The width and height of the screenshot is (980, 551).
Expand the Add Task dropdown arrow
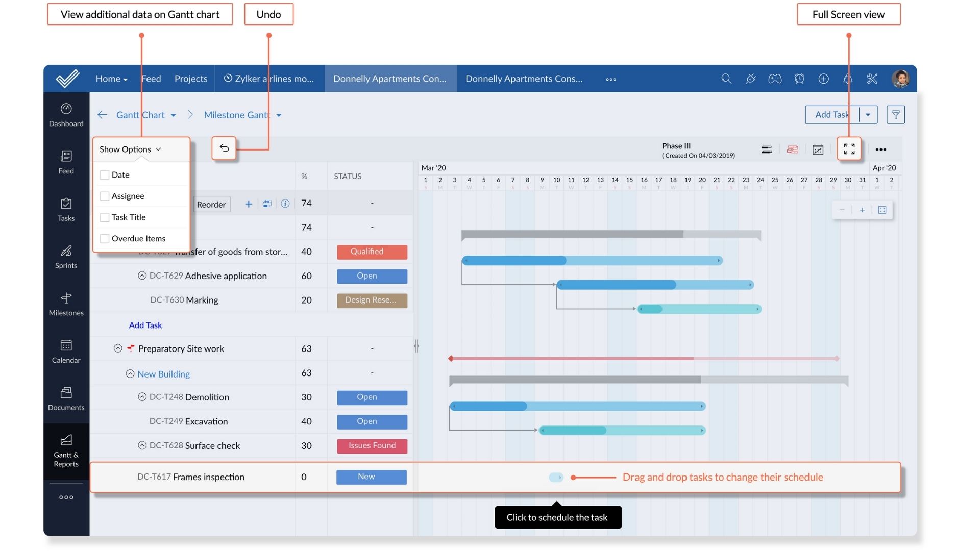pos(868,114)
